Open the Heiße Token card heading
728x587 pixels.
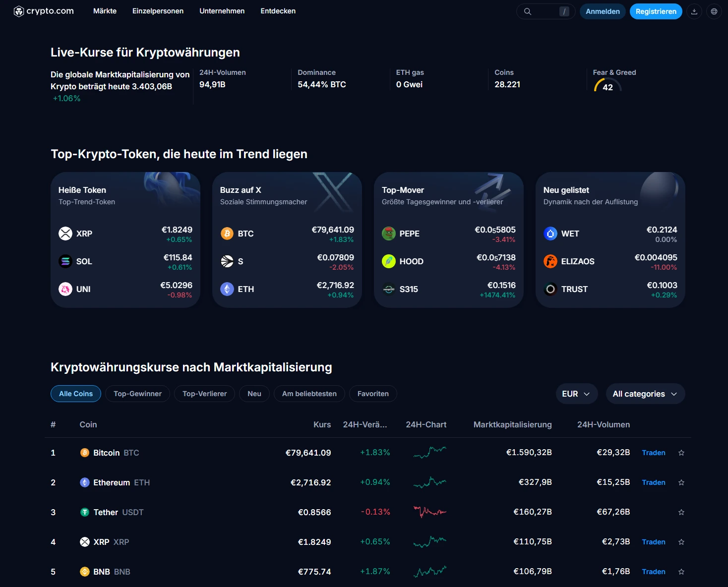pyautogui.click(x=82, y=190)
